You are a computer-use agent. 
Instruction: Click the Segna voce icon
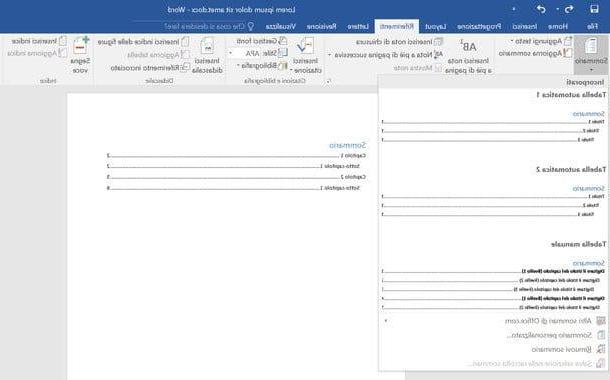pyautogui.click(x=81, y=45)
